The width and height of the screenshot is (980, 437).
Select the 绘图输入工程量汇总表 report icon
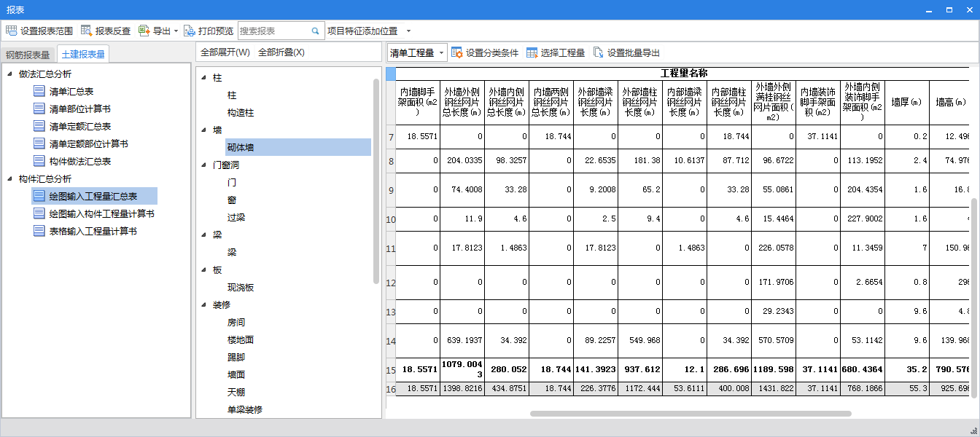pyautogui.click(x=39, y=196)
